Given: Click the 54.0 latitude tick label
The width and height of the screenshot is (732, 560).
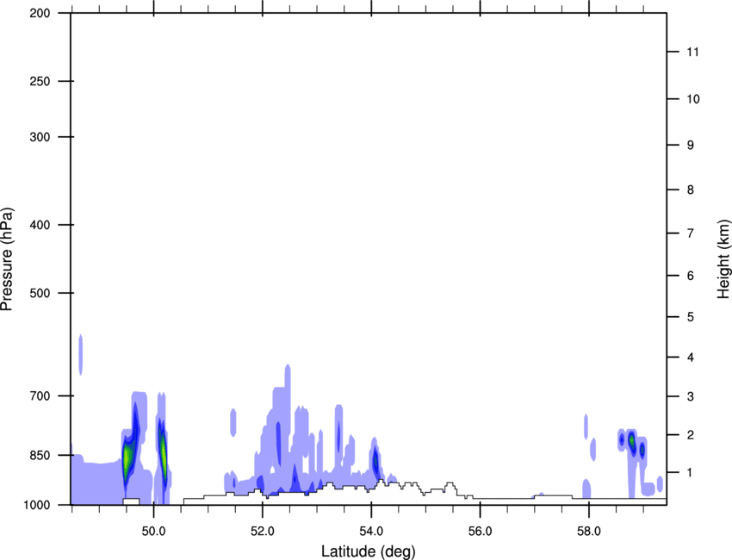Looking at the screenshot, I should click(371, 532).
